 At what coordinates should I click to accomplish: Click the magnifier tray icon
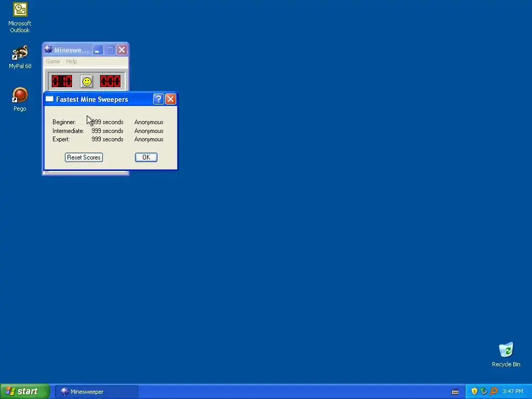pyautogui.click(x=494, y=392)
